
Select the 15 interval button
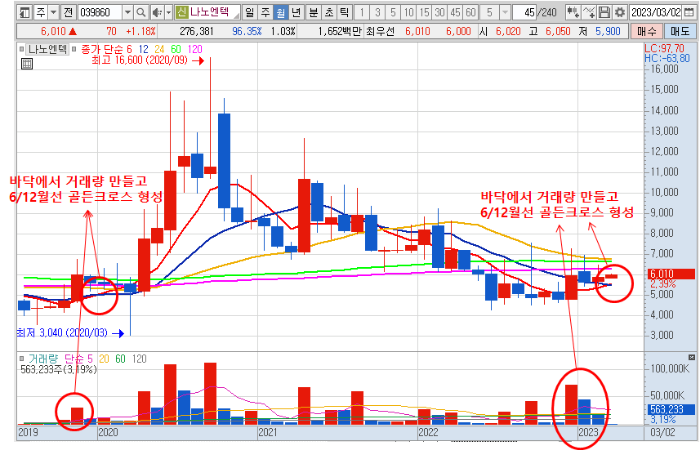click(x=424, y=12)
